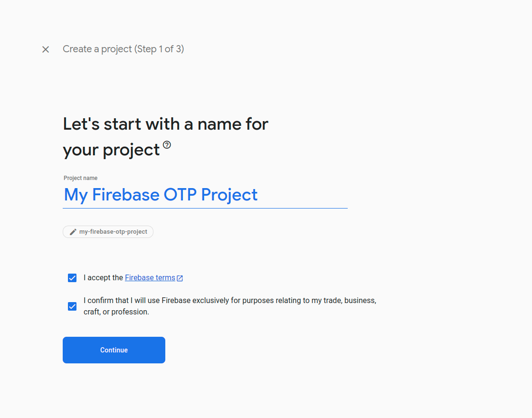Edit "my-firebase-otp-project" using the pencil icon
This screenshot has width=532, height=418.
(x=72, y=231)
